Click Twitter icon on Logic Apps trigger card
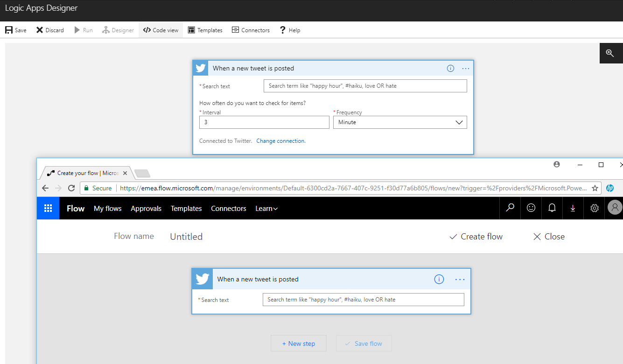This screenshot has height=364, width=623. [x=201, y=68]
